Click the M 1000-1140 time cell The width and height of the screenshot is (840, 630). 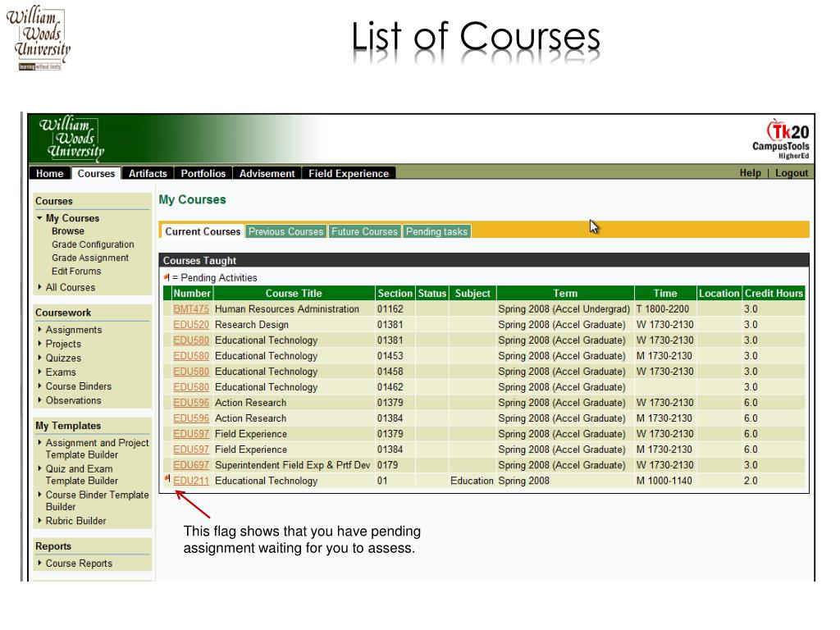click(x=664, y=481)
